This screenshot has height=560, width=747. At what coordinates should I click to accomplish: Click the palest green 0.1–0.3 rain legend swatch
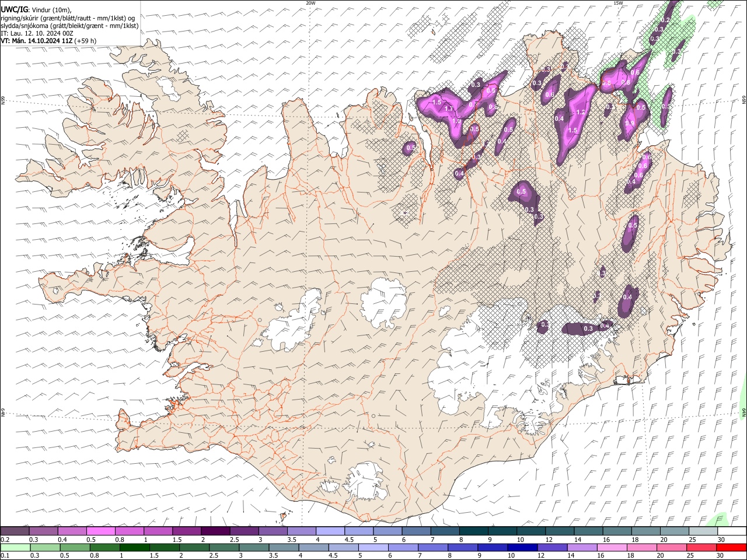click(15, 547)
